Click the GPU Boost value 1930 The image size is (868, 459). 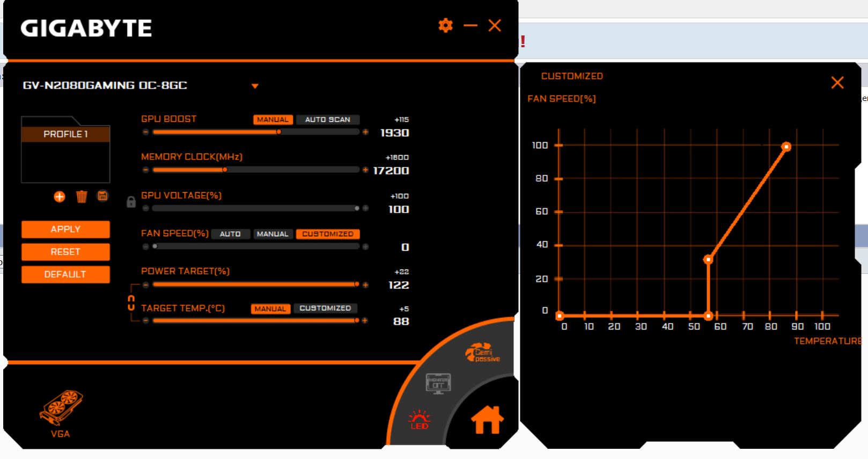(x=394, y=133)
